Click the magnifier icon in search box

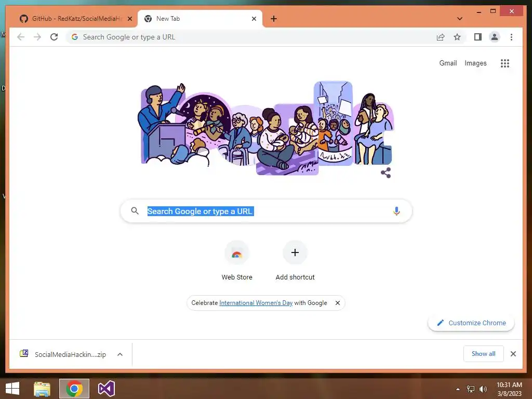pos(135,211)
